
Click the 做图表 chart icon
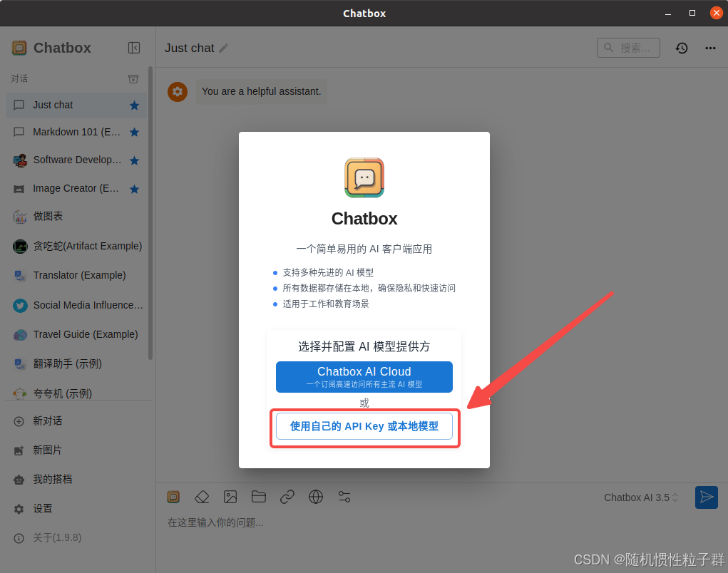click(19, 217)
